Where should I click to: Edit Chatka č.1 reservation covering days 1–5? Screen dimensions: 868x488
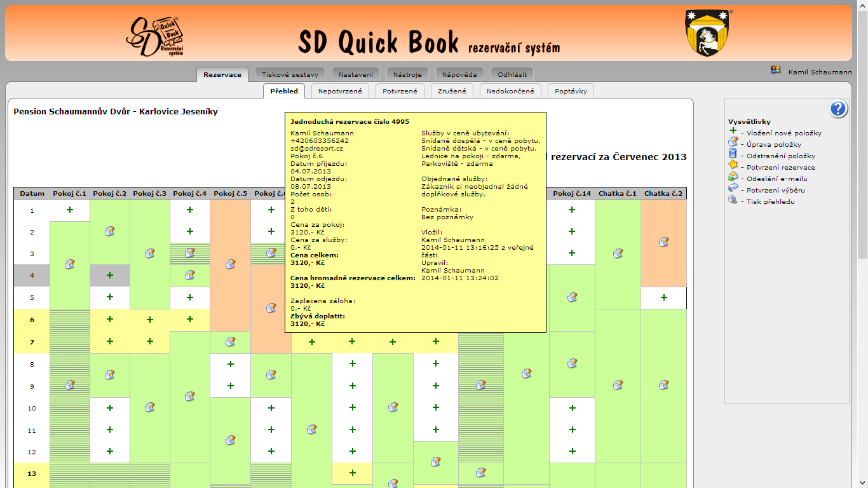[618, 253]
